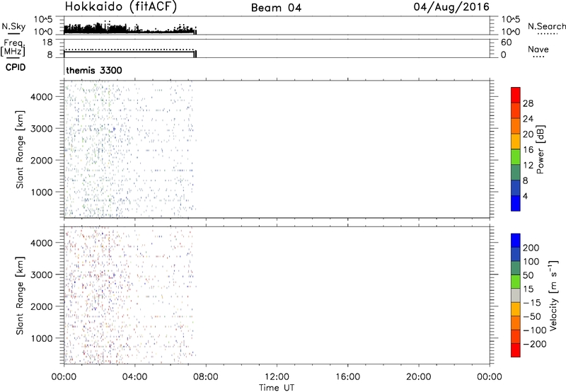Click the '4000' range tick of the power panel

41,97
